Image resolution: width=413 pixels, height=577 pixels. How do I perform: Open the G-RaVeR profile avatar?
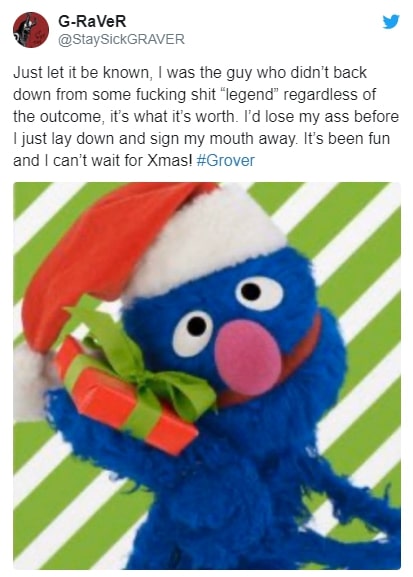[31, 30]
